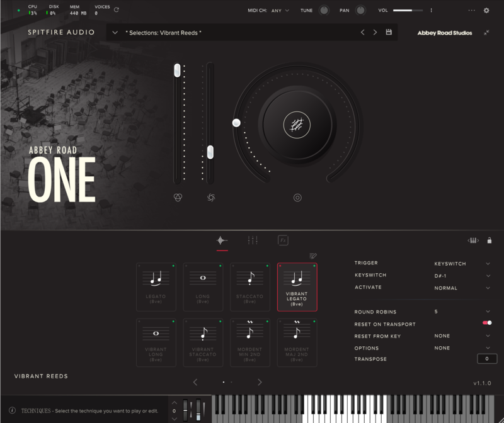
Task: Go to the previous preset arrow
Action: (x=363, y=32)
